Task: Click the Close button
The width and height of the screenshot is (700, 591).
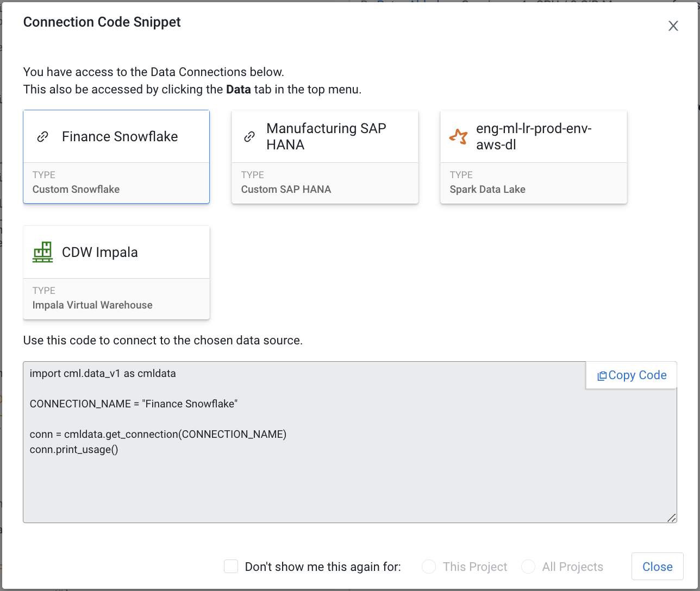Action: pyautogui.click(x=657, y=566)
